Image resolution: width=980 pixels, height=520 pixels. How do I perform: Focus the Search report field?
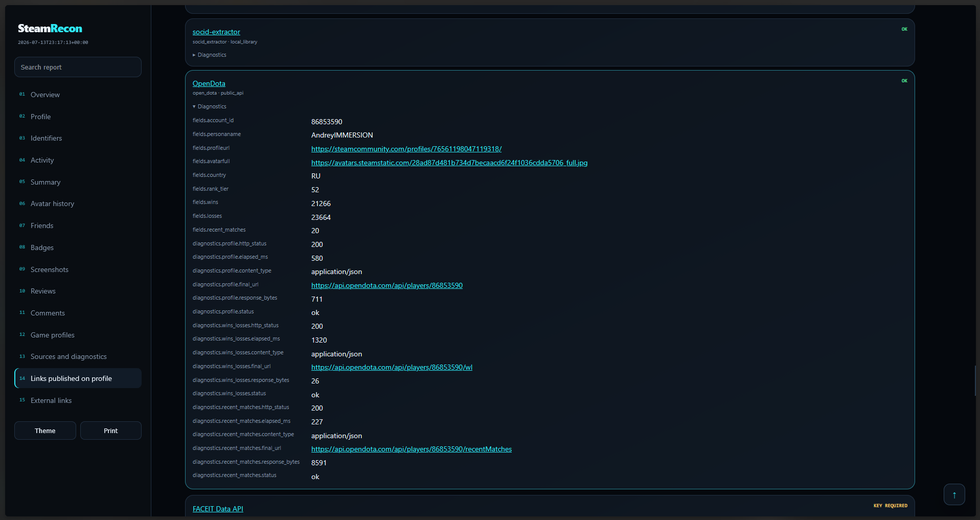point(78,67)
